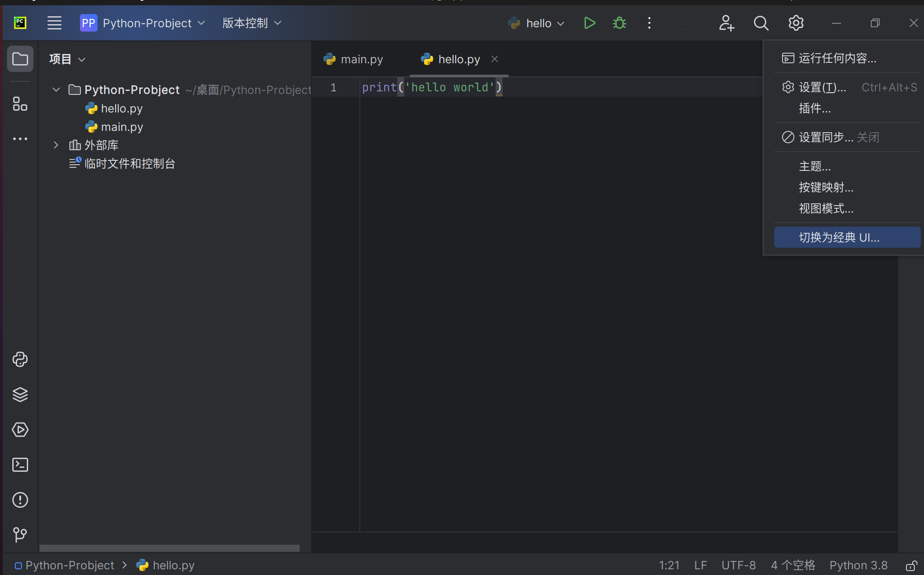Open the 4 个空格 indent settings
Image resolution: width=924 pixels, height=575 pixels.
(x=793, y=565)
